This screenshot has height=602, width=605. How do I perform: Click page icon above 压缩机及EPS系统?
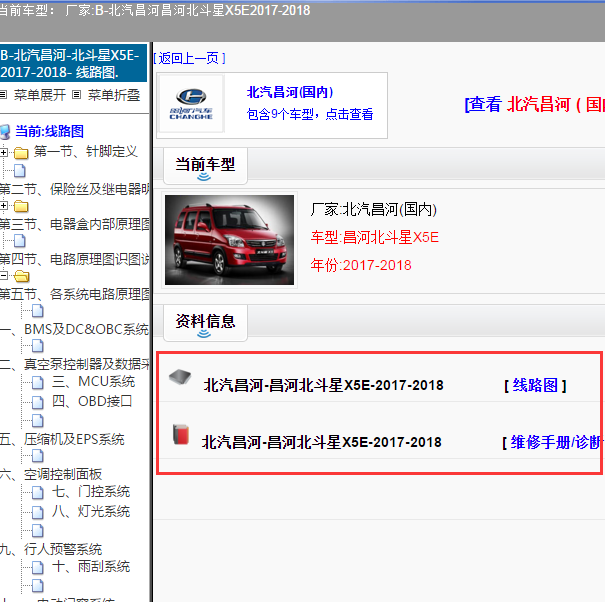(x=37, y=420)
